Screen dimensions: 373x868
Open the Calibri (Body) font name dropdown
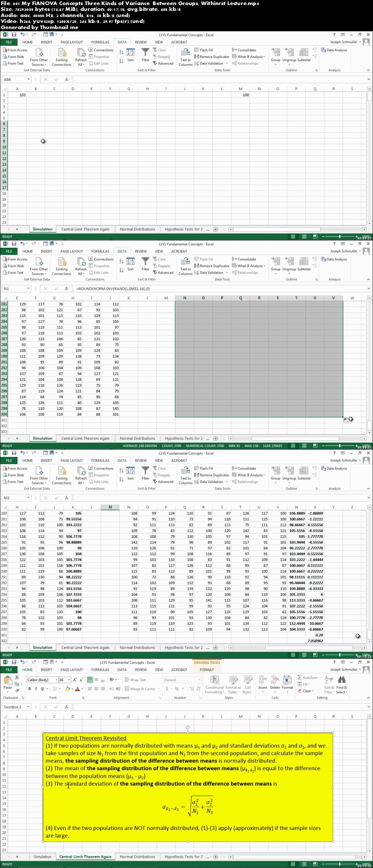(56, 680)
